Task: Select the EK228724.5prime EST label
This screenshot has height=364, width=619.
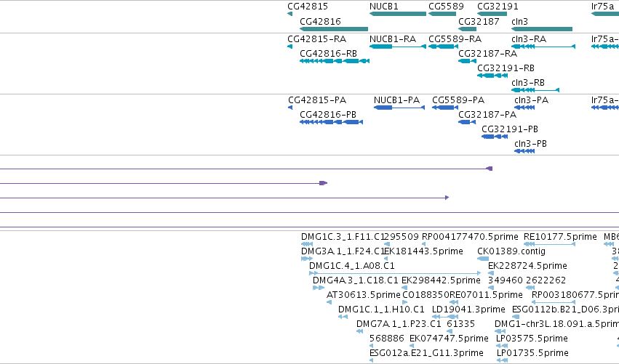Action: (528, 266)
